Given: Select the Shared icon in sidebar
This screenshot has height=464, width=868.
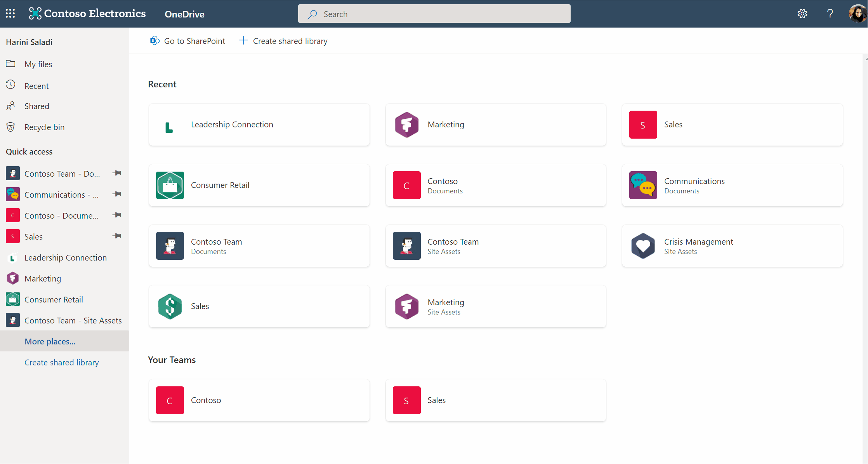Looking at the screenshot, I should (x=11, y=106).
